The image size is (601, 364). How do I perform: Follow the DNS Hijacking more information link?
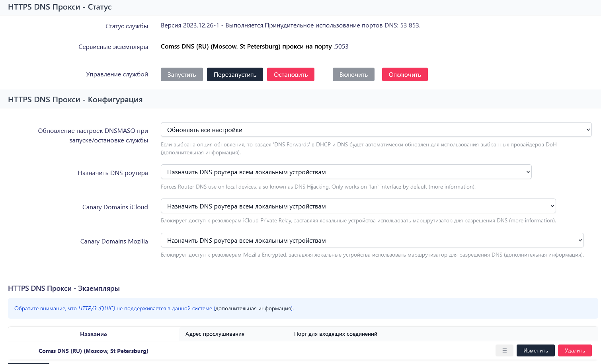coord(452,187)
